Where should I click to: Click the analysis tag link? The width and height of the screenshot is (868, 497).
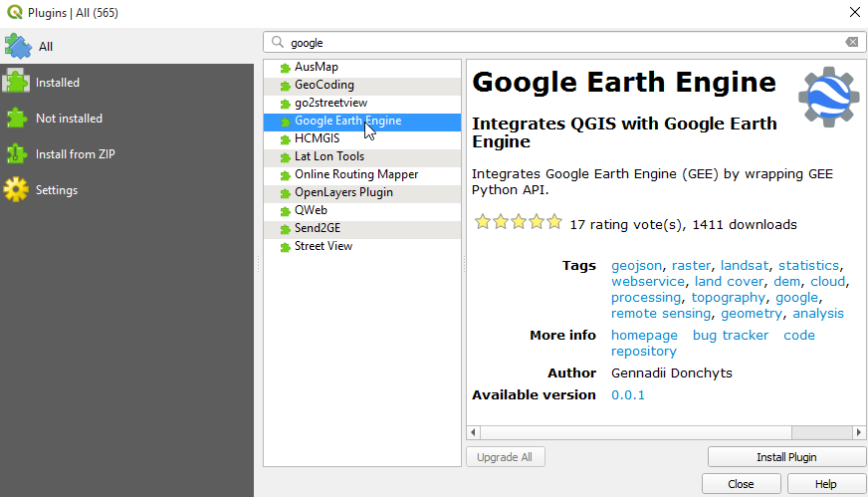pos(818,314)
